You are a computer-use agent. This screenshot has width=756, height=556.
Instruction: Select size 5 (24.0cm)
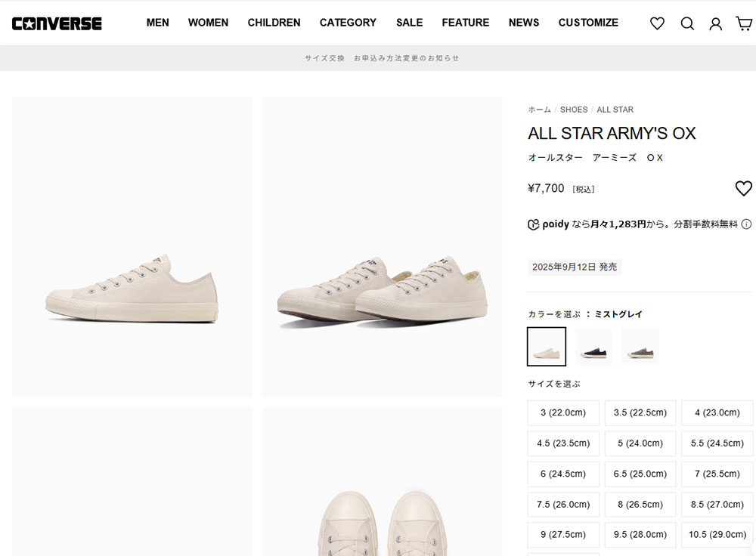tap(640, 443)
